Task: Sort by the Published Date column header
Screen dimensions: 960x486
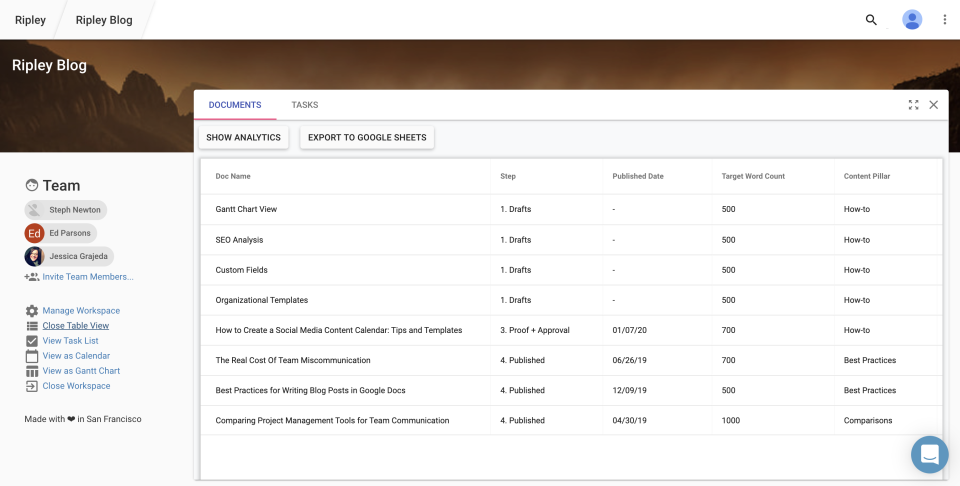Action: 638,176
